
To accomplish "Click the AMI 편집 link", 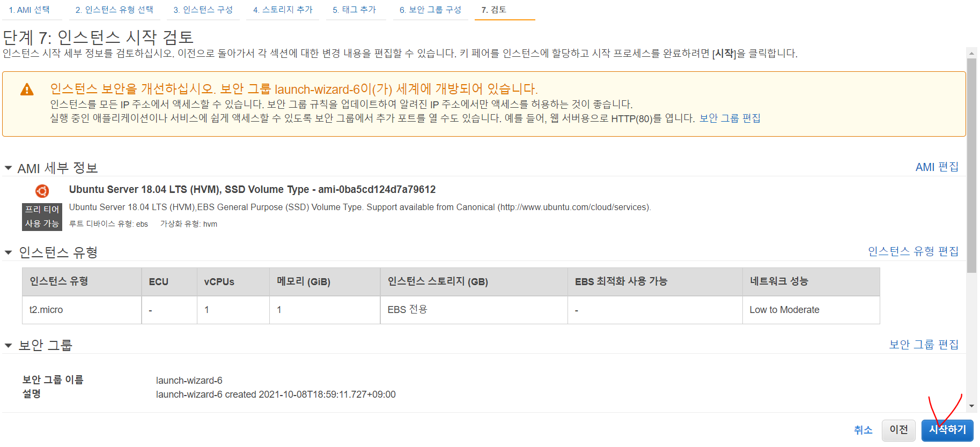I will [x=937, y=167].
